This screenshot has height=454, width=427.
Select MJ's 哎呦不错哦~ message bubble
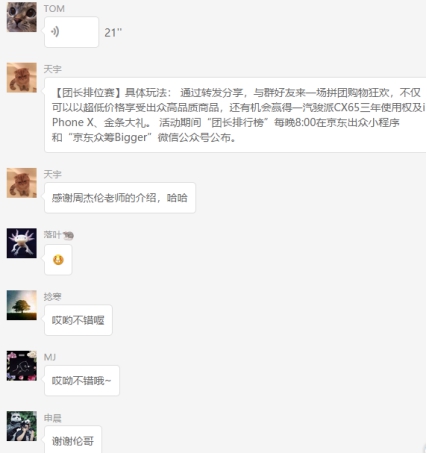click(82, 380)
